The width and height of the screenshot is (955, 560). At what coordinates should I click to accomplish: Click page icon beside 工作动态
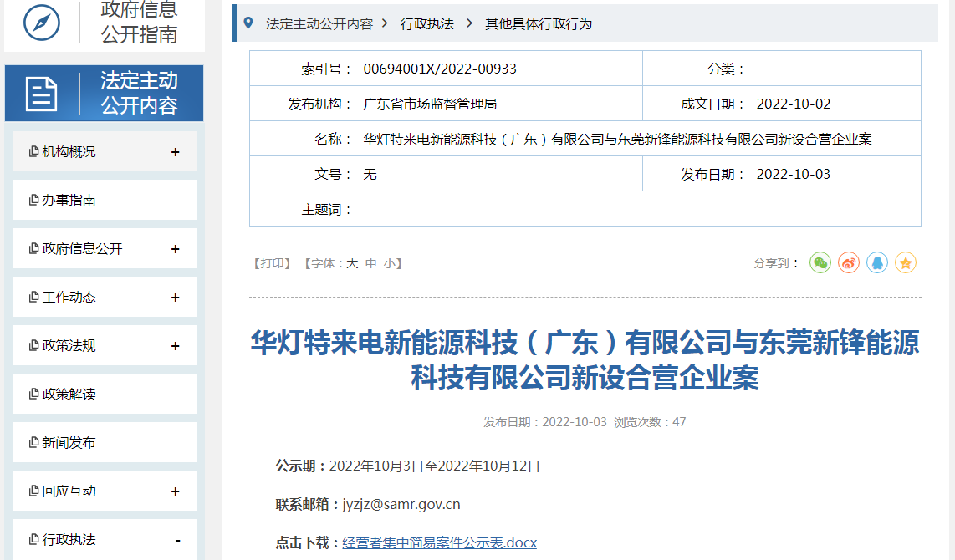click(x=34, y=297)
